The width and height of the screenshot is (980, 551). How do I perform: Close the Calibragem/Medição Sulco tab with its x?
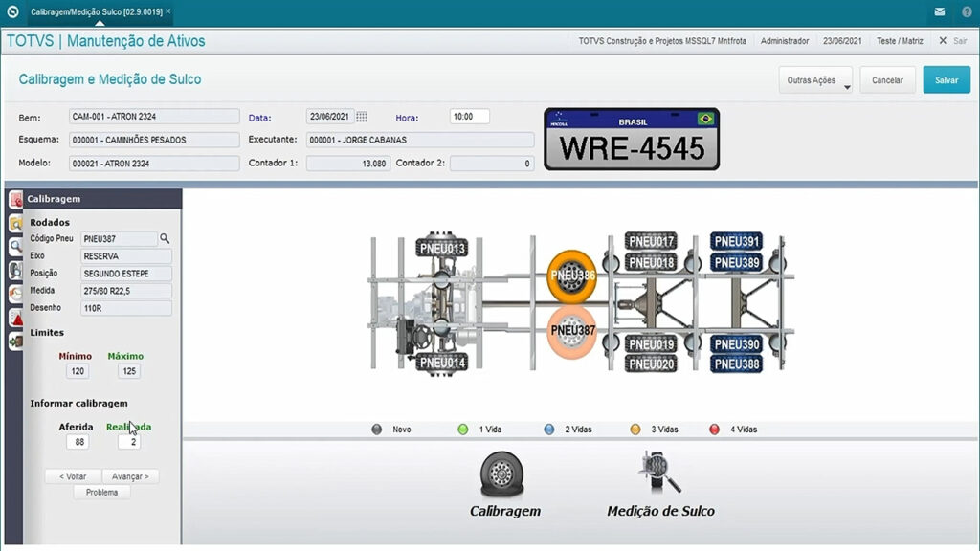[168, 11]
